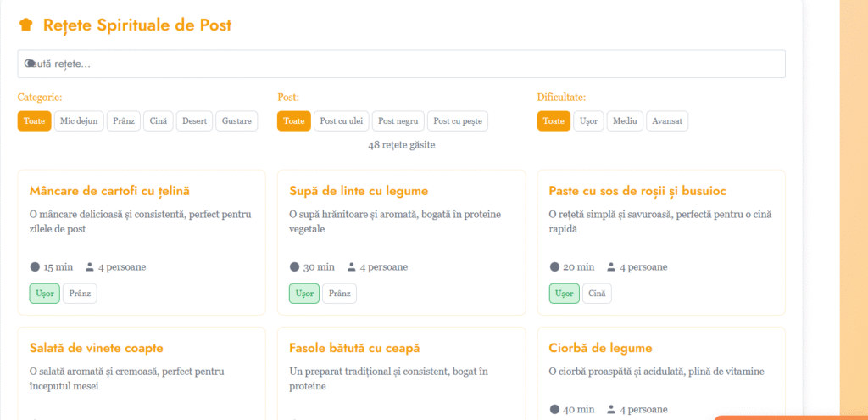Open the Fasole bătută cu ceapă recipe

354,349
